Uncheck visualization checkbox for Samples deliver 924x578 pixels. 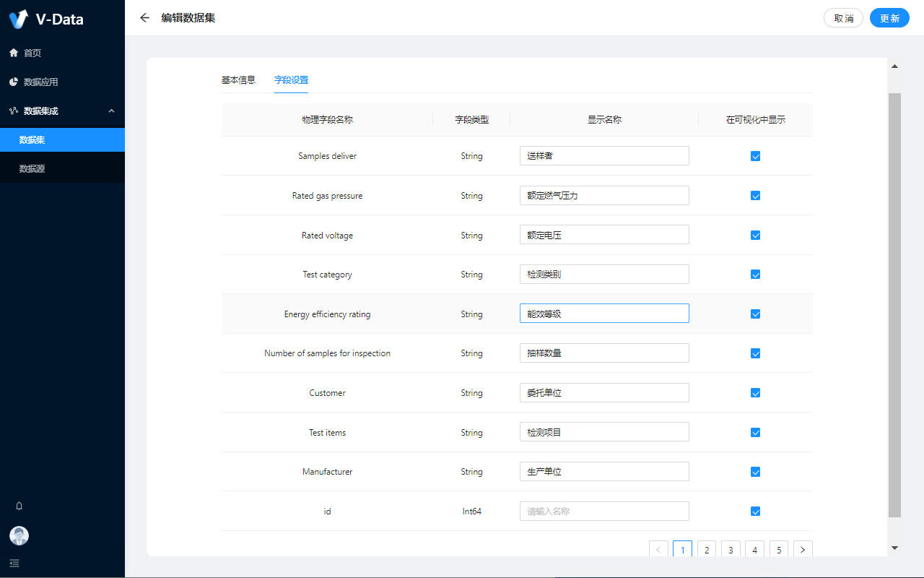[x=755, y=156]
